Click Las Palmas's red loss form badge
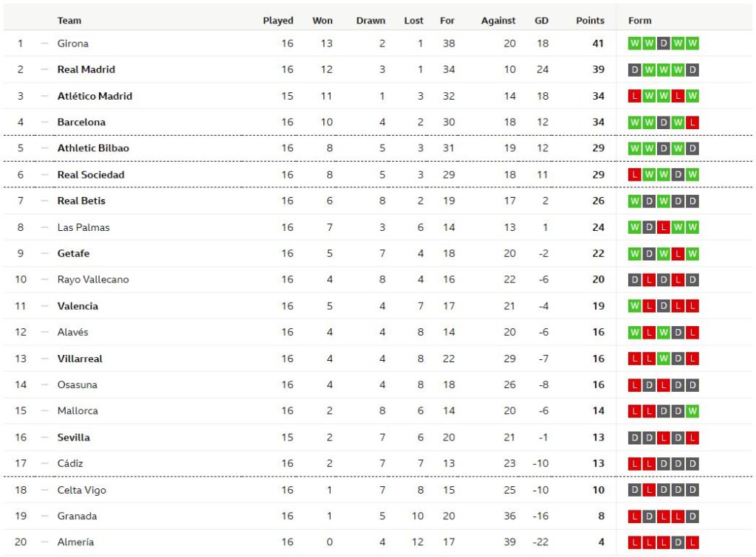 pos(663,227)
